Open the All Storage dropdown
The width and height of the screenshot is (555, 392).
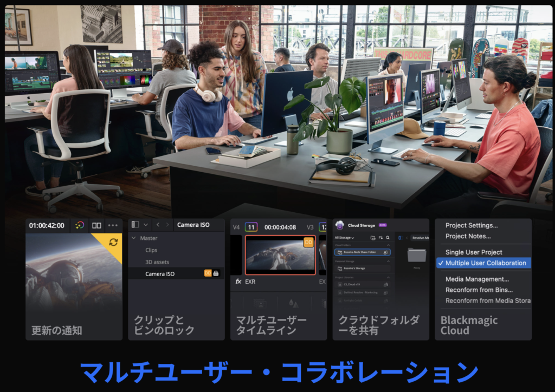(x=344, y=238)
